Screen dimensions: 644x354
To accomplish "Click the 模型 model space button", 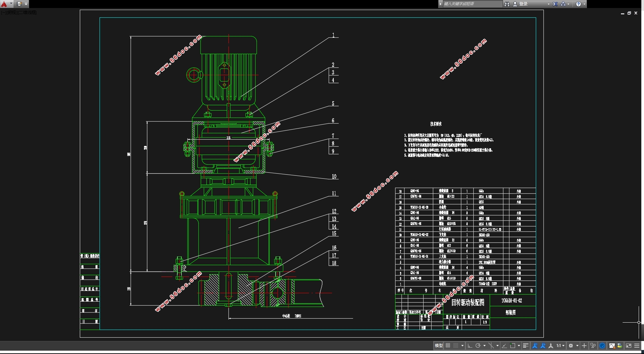I will 439,346.
